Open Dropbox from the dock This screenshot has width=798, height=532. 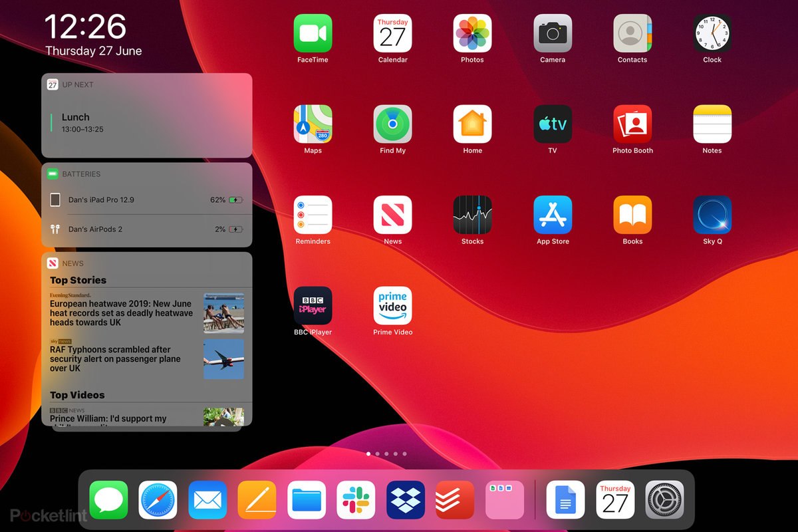point(406,500)
